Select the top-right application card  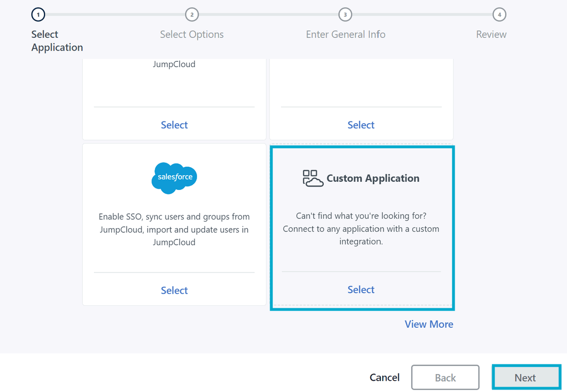coord(361,125)
